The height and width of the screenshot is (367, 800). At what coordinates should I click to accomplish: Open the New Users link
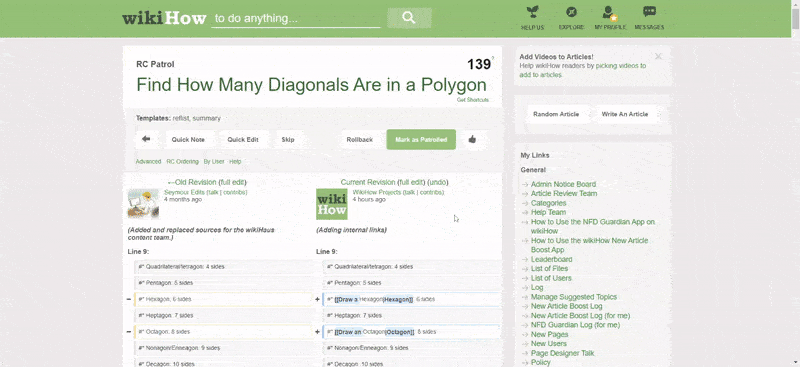(x=549, y=344)
